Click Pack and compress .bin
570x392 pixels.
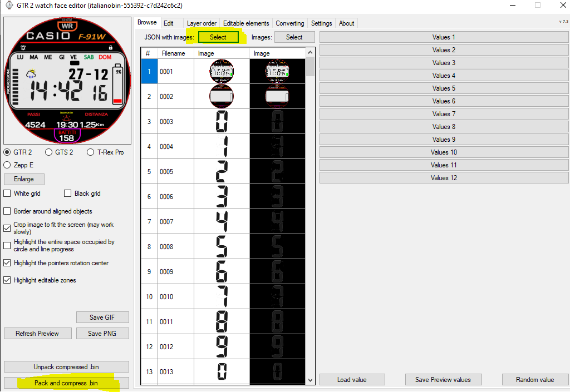(66, 383)
